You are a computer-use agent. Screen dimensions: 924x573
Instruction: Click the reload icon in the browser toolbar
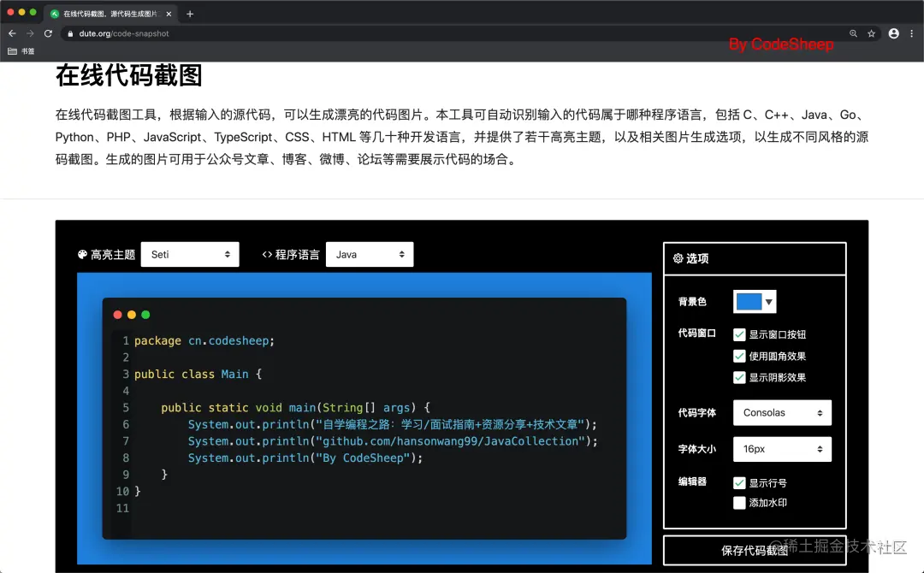(x=49, y=33)
